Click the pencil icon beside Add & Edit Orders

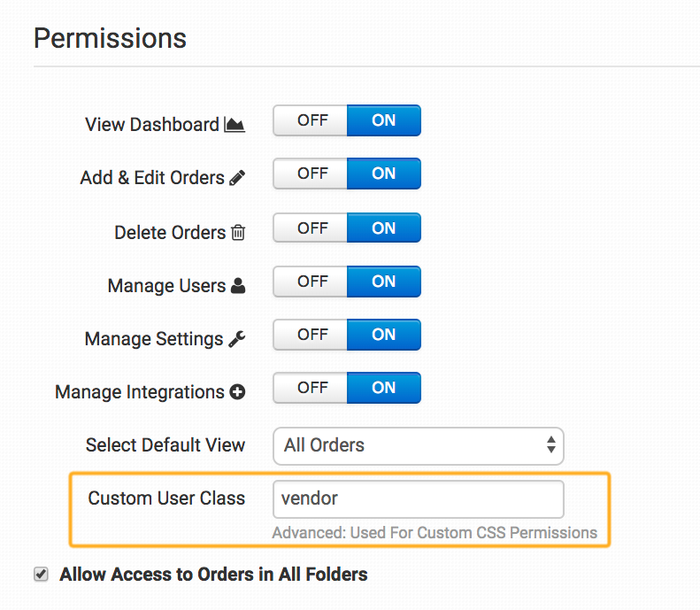pos(237,178)
